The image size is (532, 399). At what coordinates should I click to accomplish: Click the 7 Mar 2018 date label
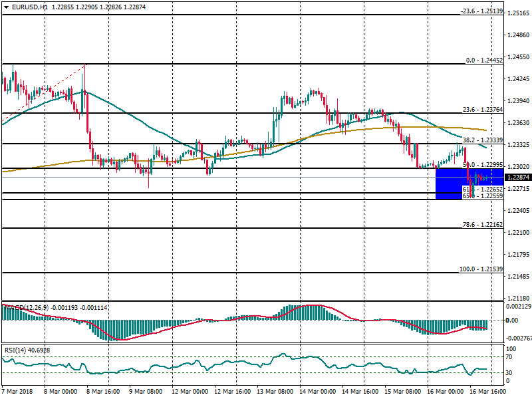point(19,392)
